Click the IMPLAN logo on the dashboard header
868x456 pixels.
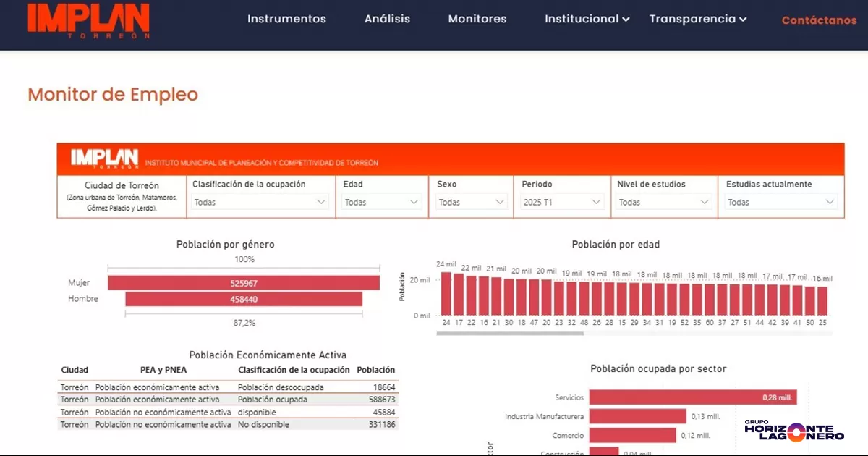coord(103,158)
